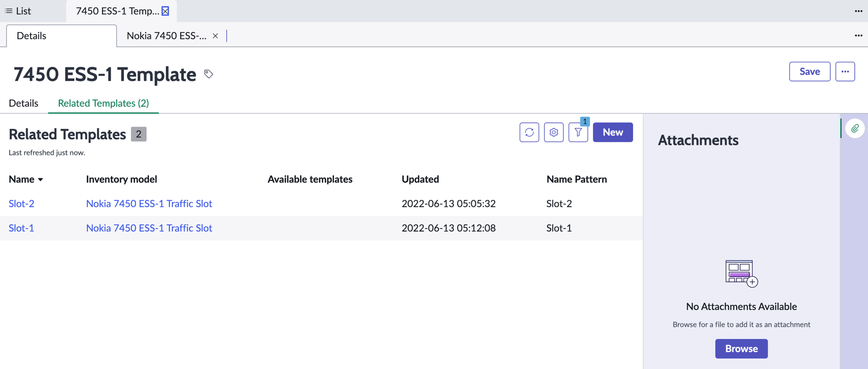The width and height of the screenshot is (868, 369).
Task: Click the Inventory model column header
Action: coord(121,179)
